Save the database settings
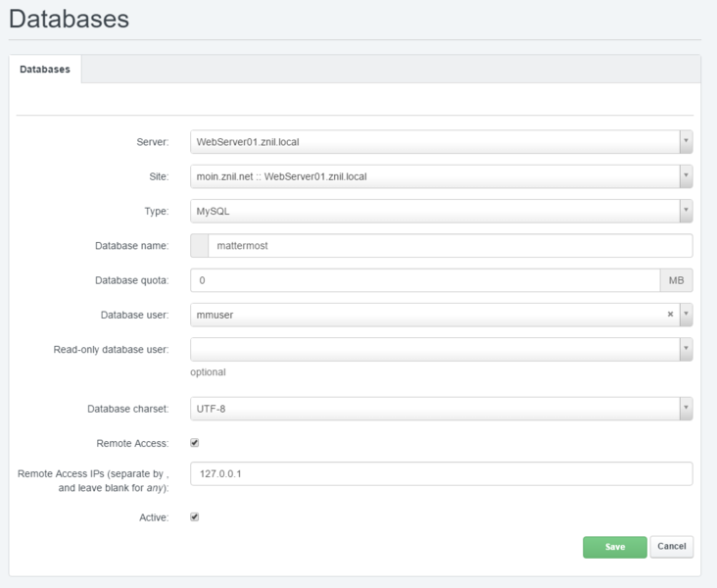Screen dimensions: 717x588 [x=614, y=547]
